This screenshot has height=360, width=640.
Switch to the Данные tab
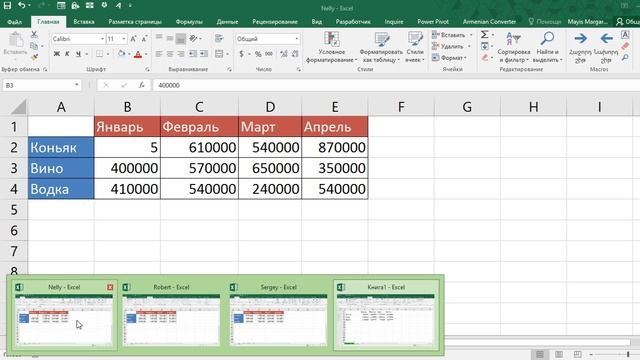(x=227, y=22)
